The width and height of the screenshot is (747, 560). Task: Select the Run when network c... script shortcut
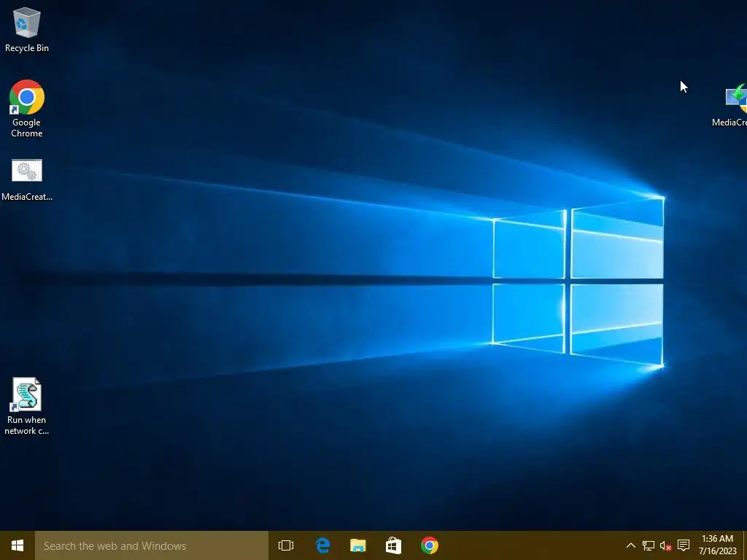click(x=27, y=406)
